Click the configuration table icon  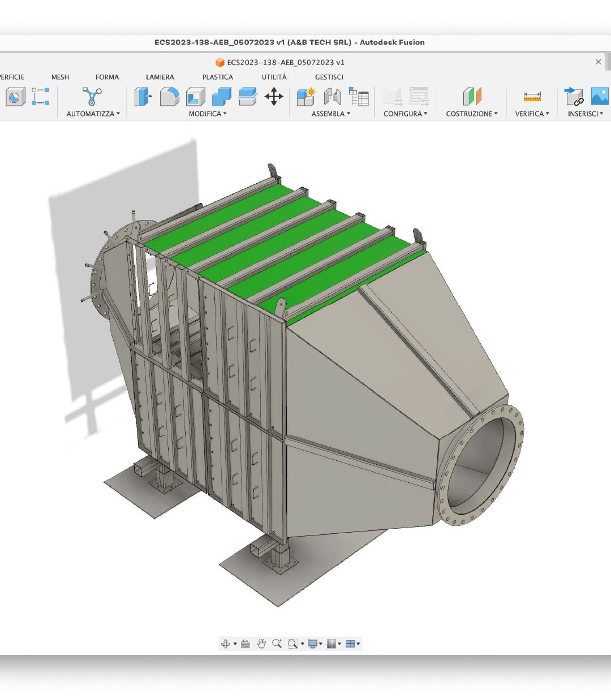[x=419, y=97]
